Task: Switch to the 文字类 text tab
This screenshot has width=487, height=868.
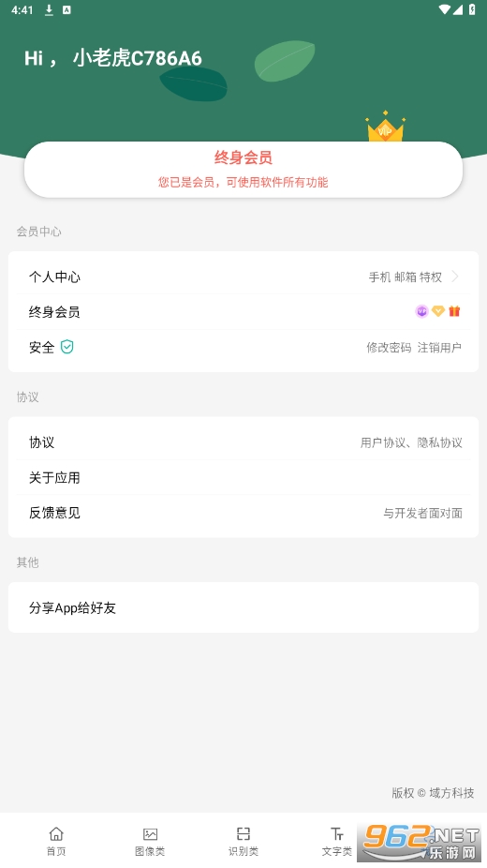Action: (x=336, y=842)
